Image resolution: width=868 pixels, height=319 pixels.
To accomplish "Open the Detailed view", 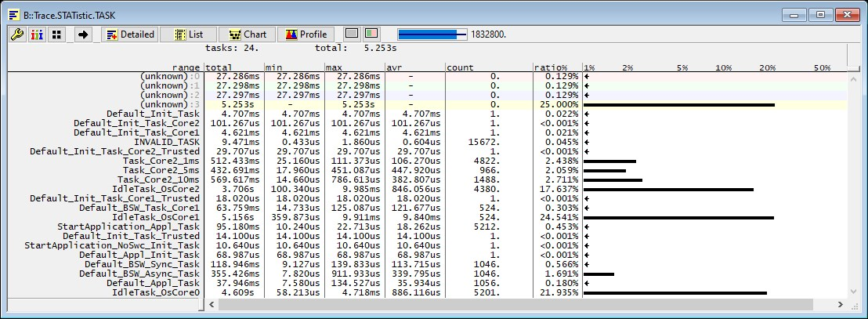I will (x=128, y=34).
